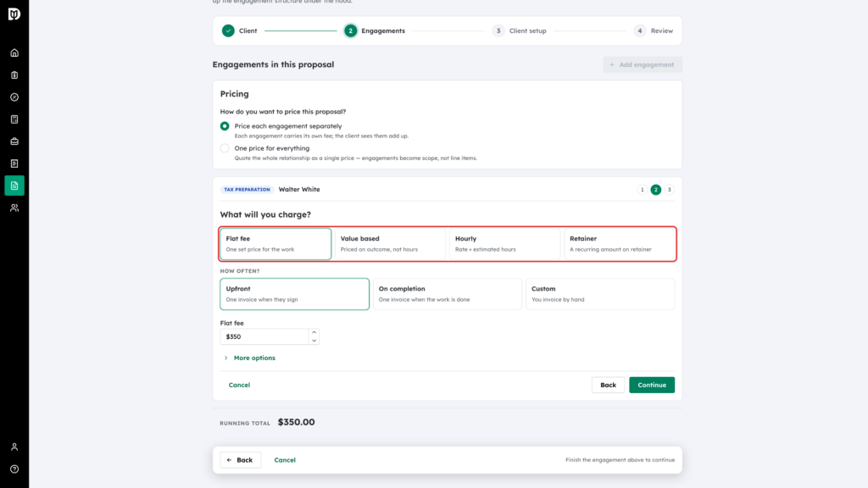
Task: Open the compass icon in sidebar
Action: point(14,97)
